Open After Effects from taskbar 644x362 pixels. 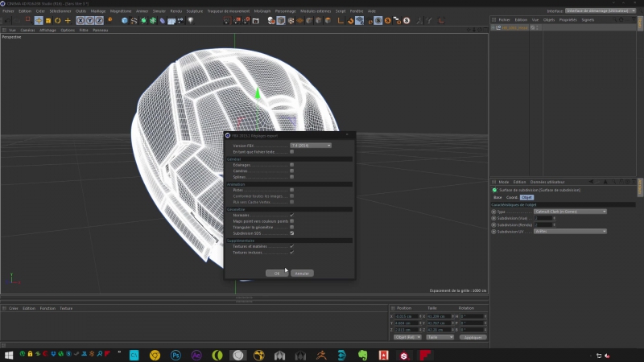(x=196, y=355)
